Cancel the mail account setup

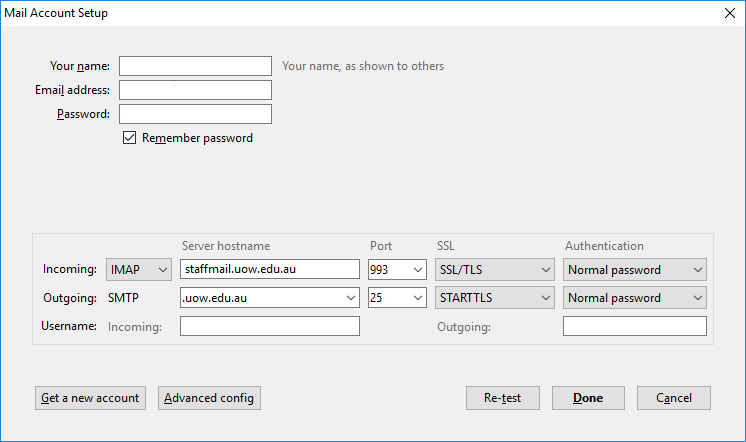[x=674, y=398]
